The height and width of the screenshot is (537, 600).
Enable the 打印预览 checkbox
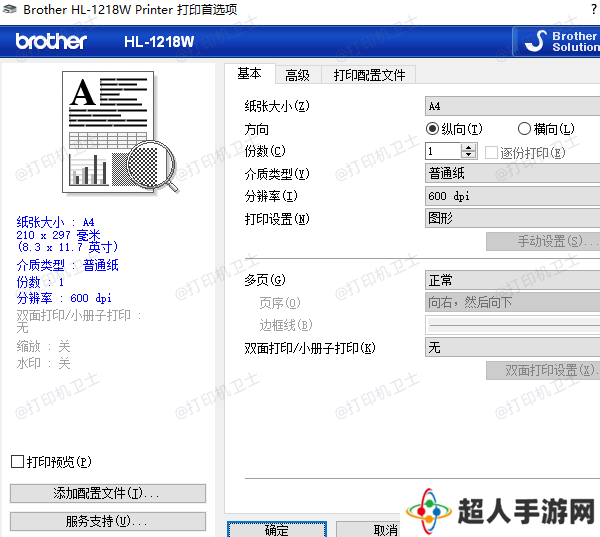click(17, 462)
